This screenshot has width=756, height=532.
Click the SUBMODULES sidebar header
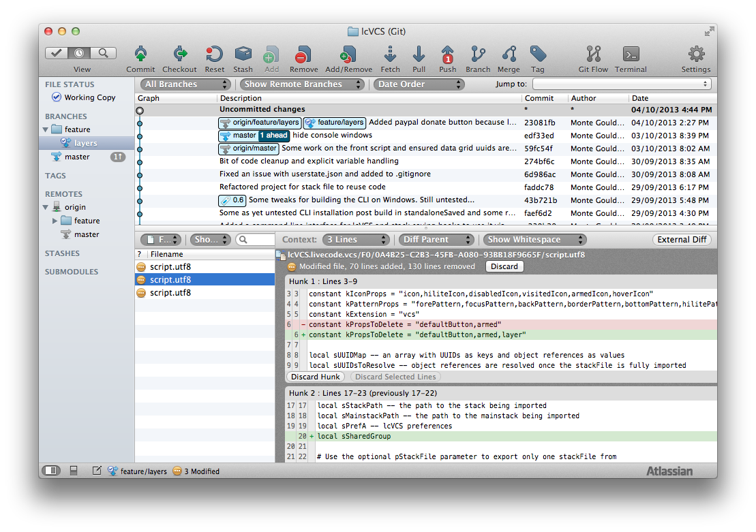[72, 272]
